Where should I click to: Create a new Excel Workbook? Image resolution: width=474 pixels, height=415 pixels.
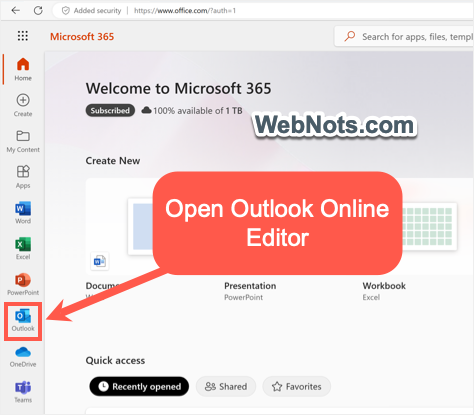384,291
